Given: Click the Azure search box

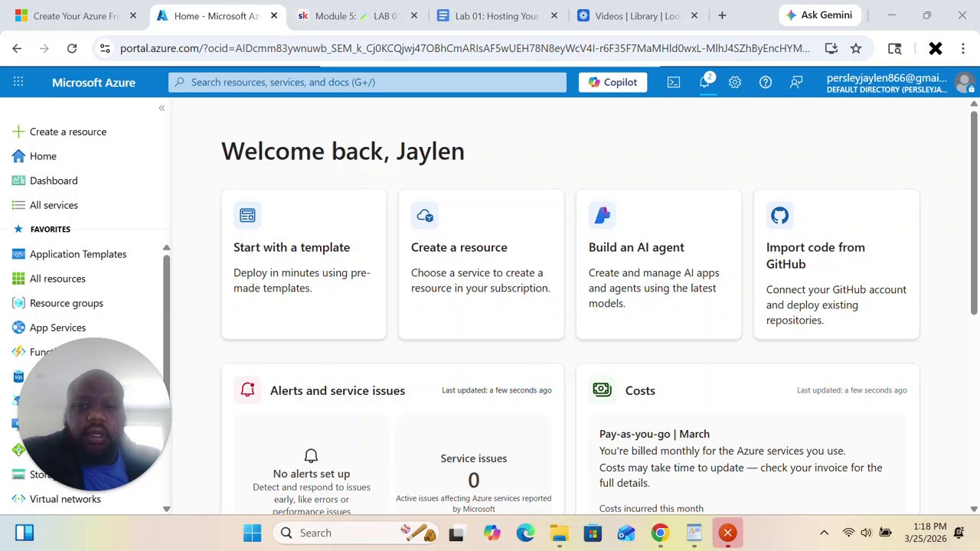Looking at the screenshot, I should pyautogui.click(x=367, y=82).
